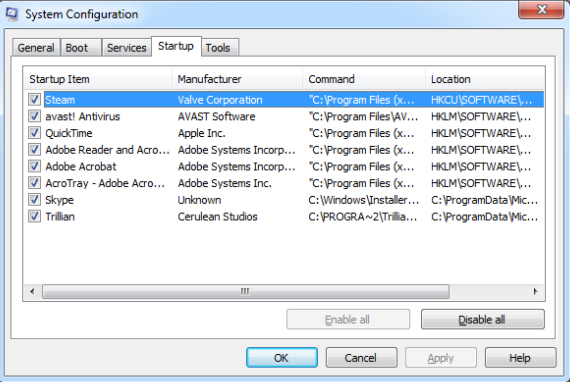This screenshot has height=382, width=570.
Task: Click the Disable all button
Action: point(482,319)
